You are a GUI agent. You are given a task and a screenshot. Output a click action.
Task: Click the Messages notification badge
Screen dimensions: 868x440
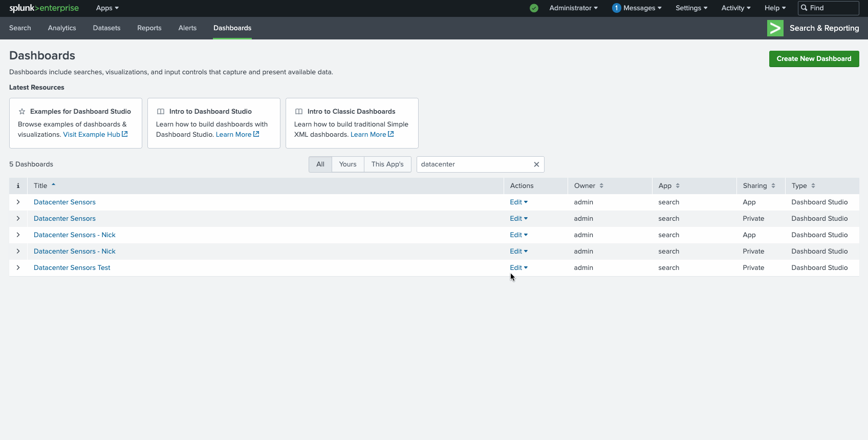pos(616,8)
